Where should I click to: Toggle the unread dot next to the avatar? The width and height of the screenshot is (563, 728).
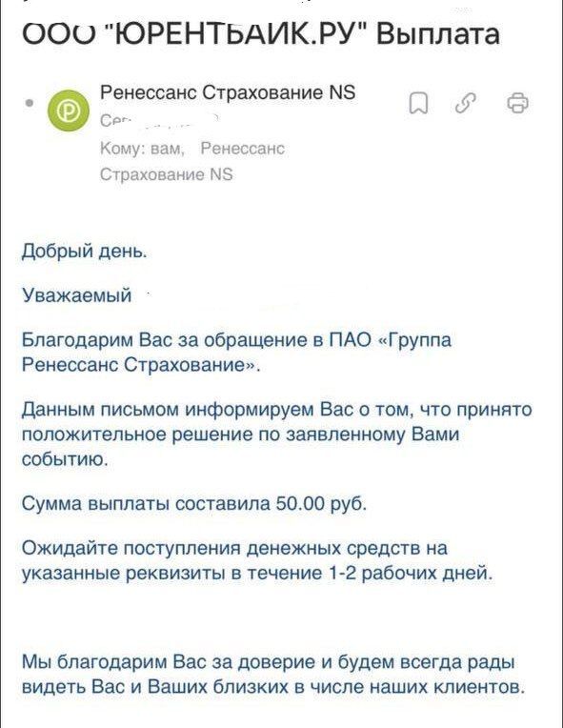tap(30, 103)
